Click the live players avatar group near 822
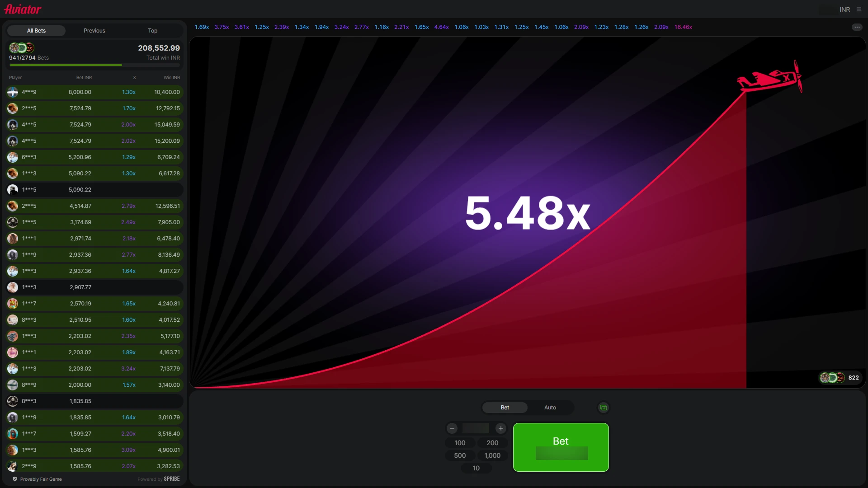Viewport: 868px width, 488px height. click(832, 378)
